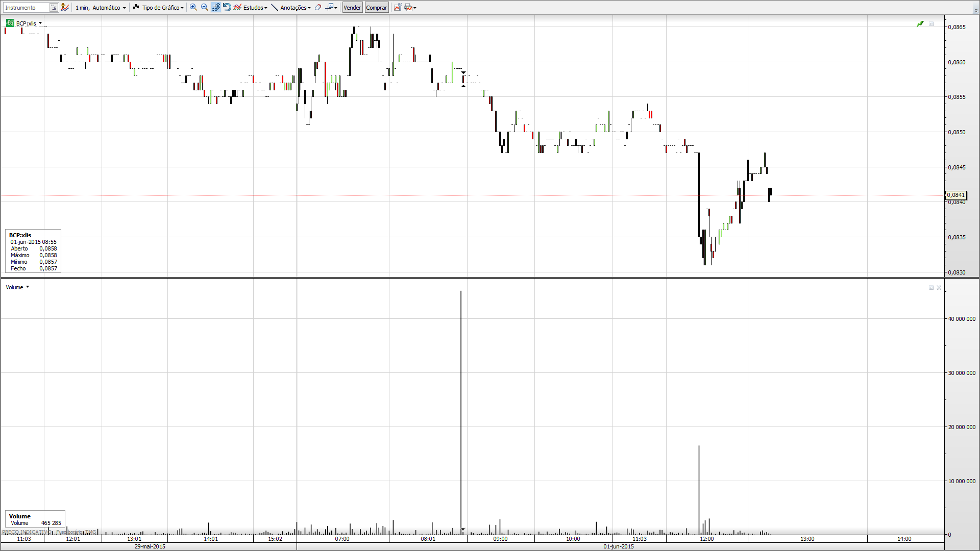Click the zoom in magnifier icon
The image size is (980, 551).
(x=193, y=7)
